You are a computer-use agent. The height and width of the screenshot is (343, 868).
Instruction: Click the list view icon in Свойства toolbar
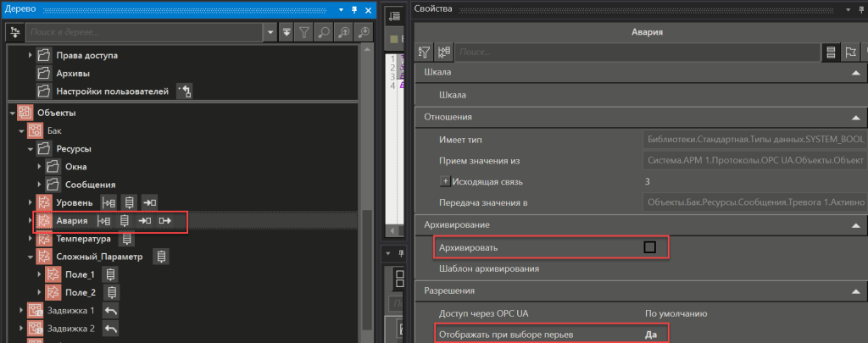point(832,53)
